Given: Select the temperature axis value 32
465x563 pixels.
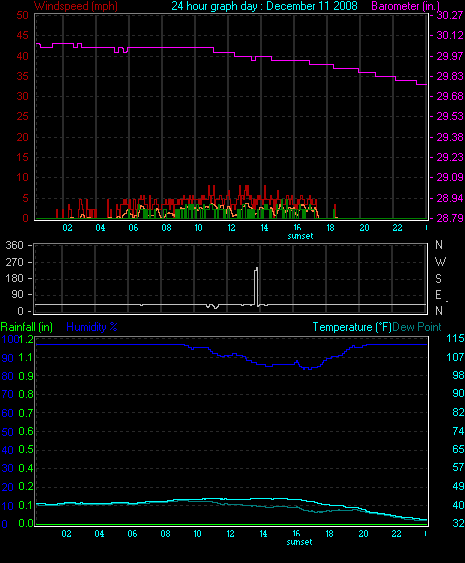Looking at the screenshot, I should point(458,523).
